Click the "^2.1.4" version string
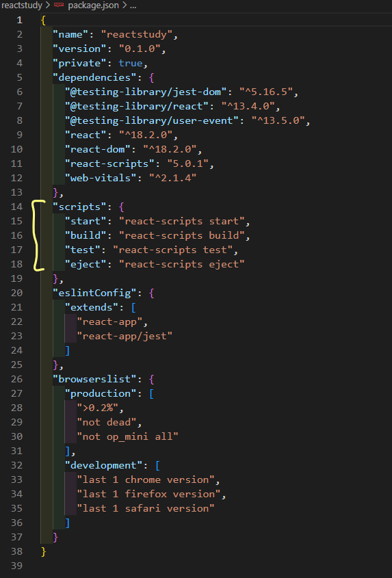 coord(173,178)
